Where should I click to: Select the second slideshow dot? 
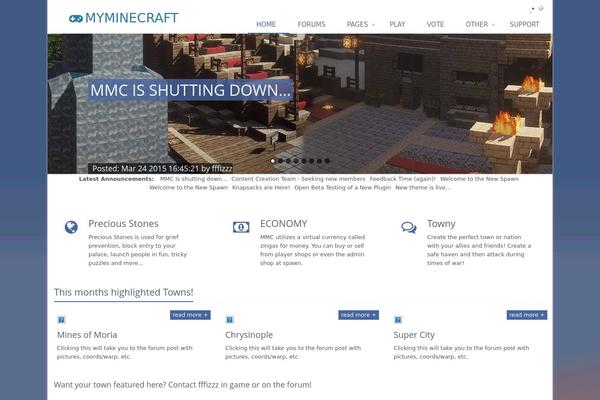click(x=280, y=161)
